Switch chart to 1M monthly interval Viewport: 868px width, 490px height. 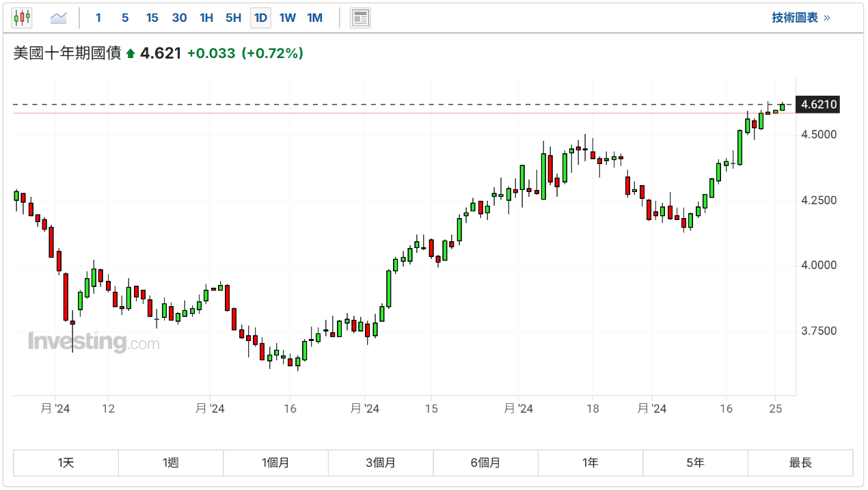click(315, 18)
